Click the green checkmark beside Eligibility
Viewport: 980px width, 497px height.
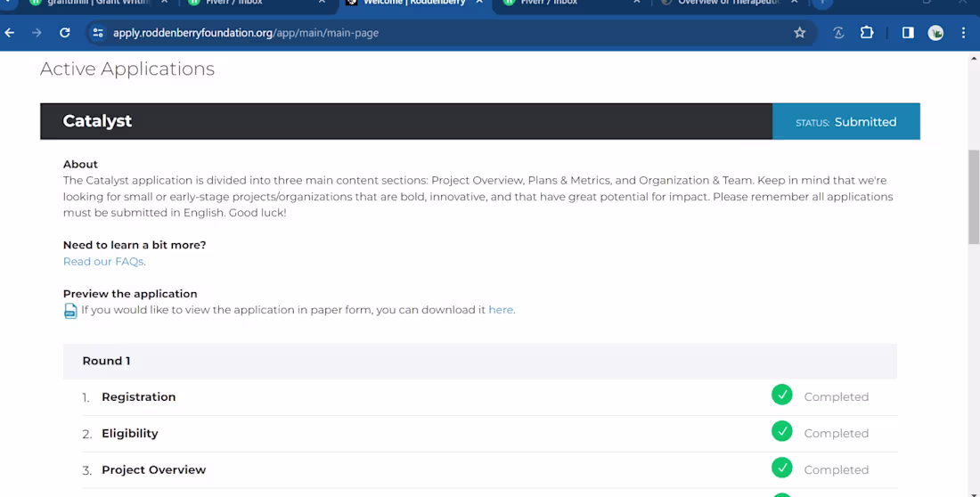tap(782, 431)
